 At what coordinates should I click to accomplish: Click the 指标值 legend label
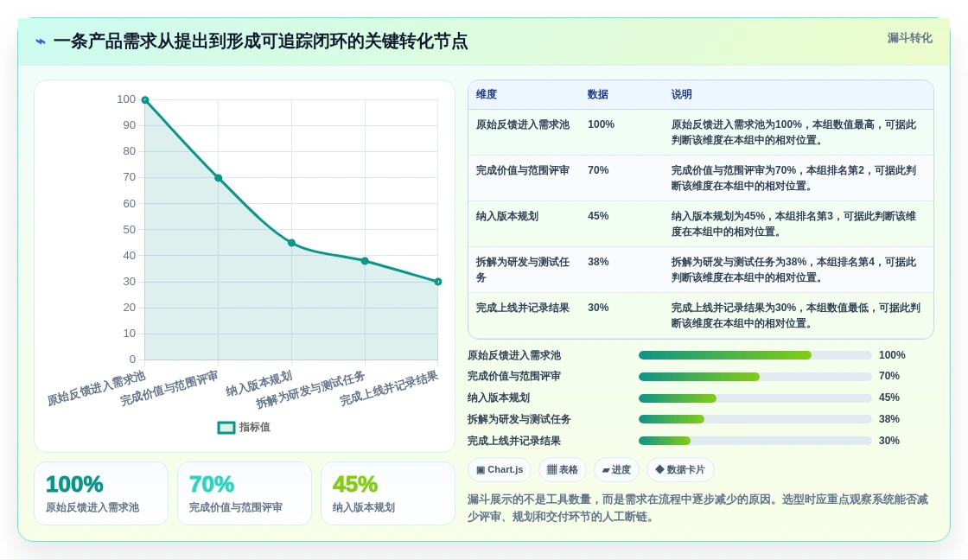point(254,427)
